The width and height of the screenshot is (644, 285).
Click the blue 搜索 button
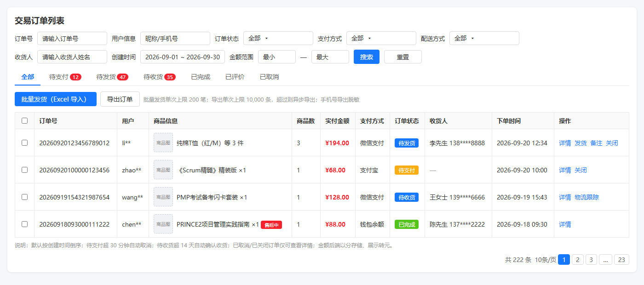[x=367, y=57]
